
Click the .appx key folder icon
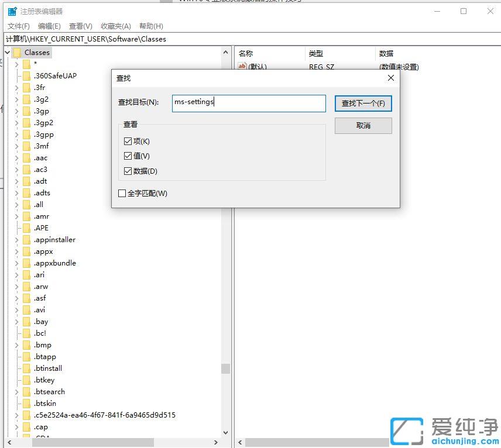pos(26,251)
